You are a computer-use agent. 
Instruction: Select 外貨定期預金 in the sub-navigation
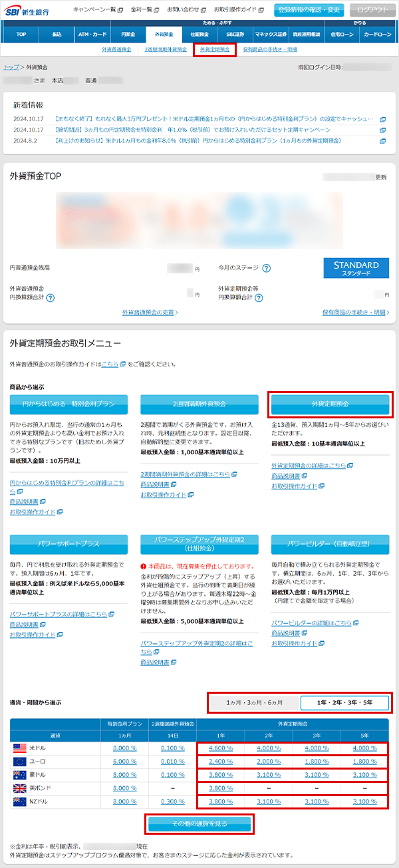(215, 49)
